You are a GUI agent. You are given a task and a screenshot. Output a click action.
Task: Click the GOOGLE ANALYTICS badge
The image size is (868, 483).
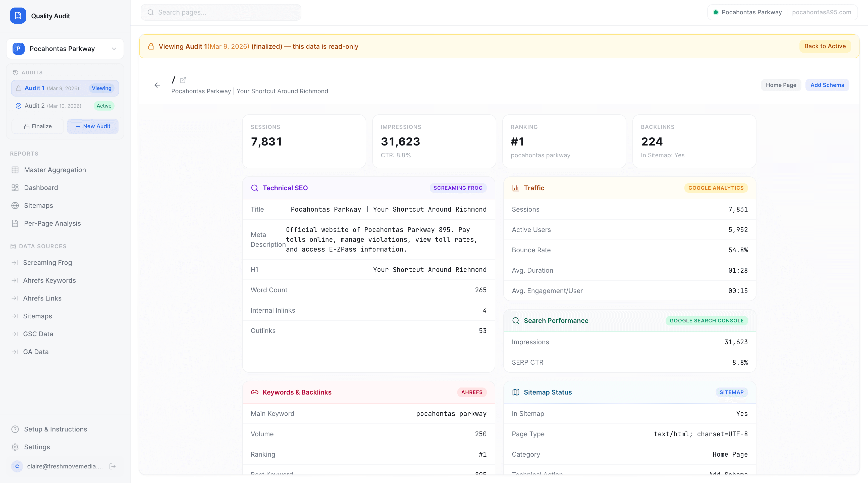pyautogui.click(x=716, y=188)
